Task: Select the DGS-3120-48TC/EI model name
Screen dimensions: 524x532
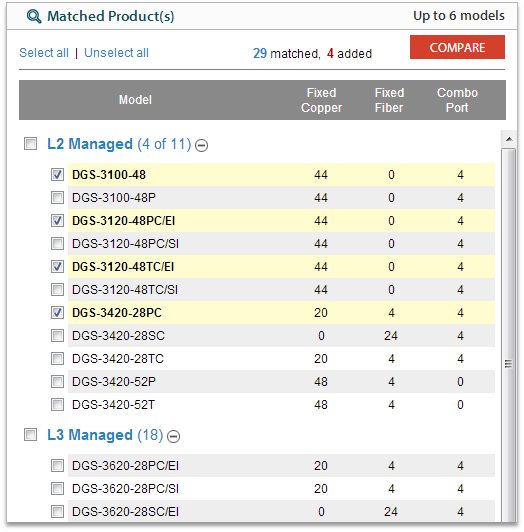Action: click(x=123, y=267)
